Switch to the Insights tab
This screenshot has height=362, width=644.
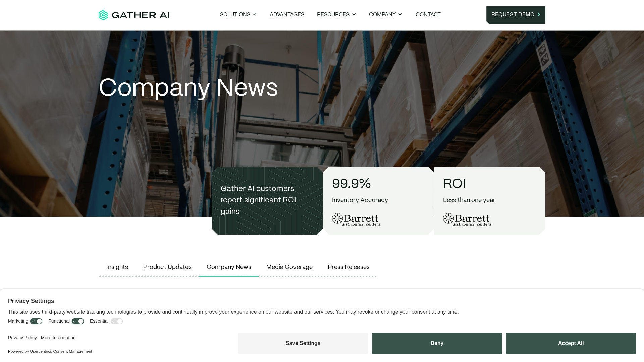[117, 267]
